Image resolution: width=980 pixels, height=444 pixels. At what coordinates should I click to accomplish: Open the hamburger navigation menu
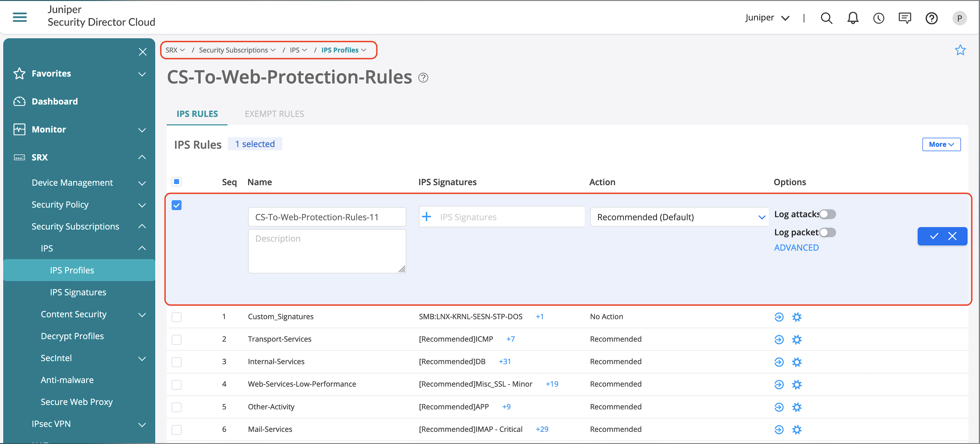tap(20, 17)
